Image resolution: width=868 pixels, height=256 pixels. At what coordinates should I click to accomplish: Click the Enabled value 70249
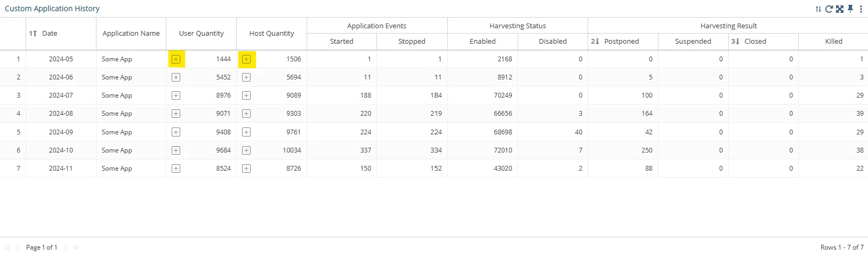503,95
